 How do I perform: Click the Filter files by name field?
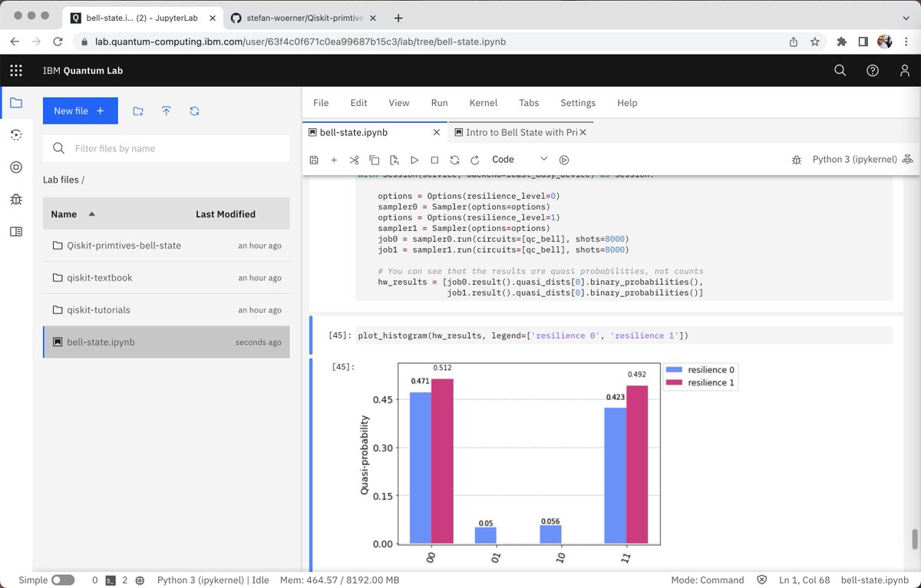167,147
